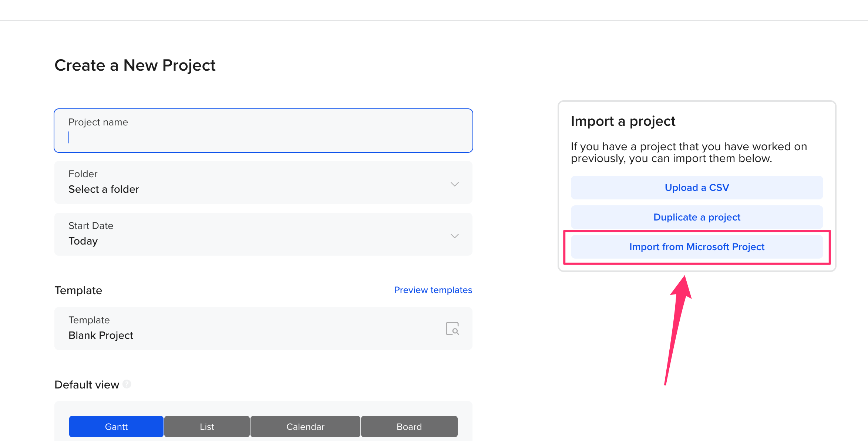The width and height of the screenshot is (868, 441).
Task: Click Duplicate a project button
Action: click(697, 217)
